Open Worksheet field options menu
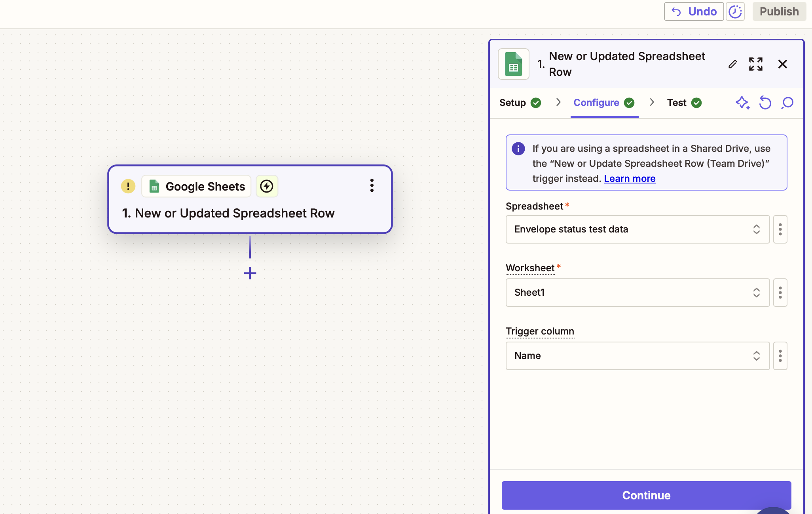 [x=780, y=293]
